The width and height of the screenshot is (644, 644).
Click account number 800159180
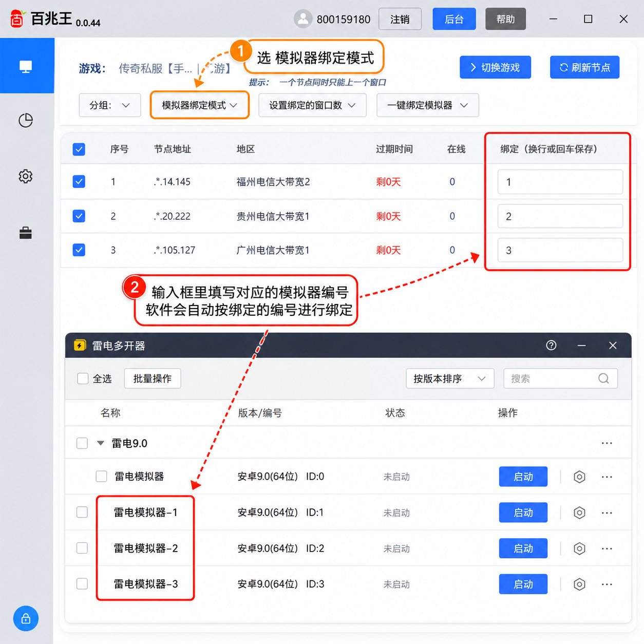coord(344,20)
